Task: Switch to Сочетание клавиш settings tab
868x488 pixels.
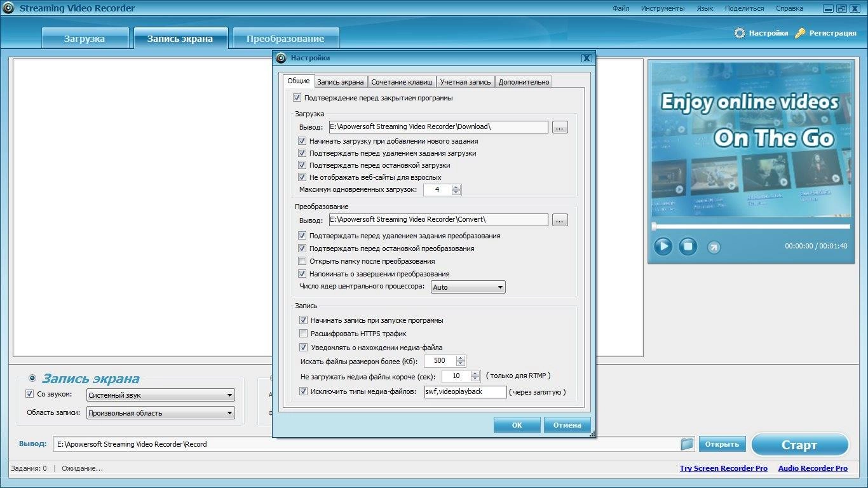Action: click(x=402, y=82)
